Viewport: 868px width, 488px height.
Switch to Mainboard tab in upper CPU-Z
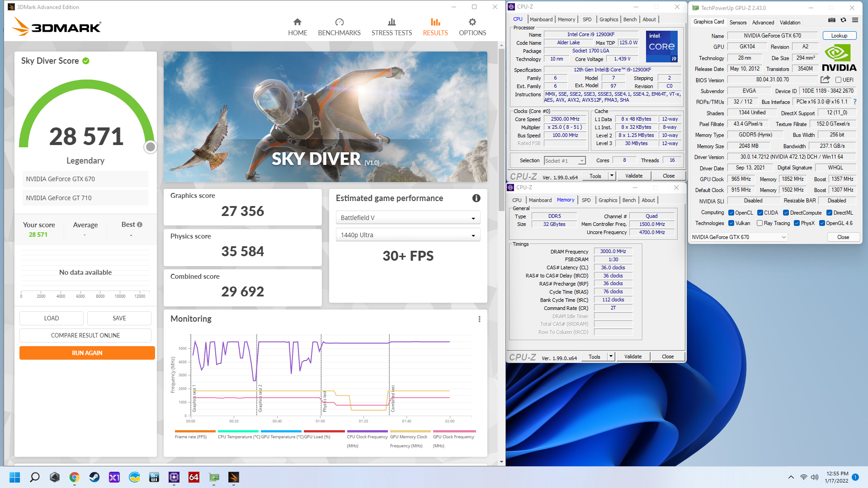(541, 19)
